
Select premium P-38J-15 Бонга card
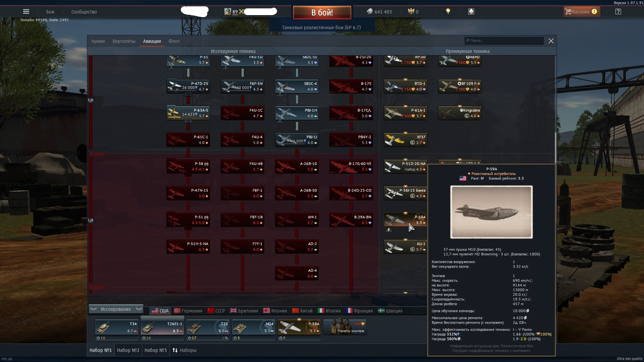(x=406, y=193)
